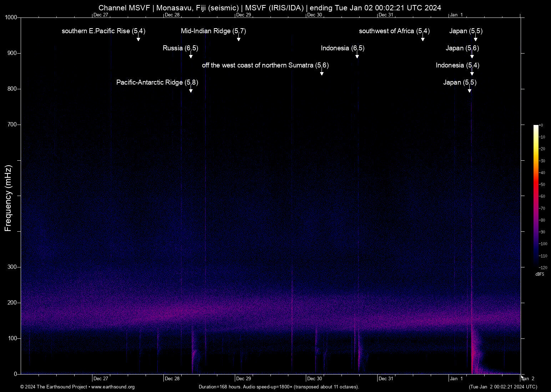Click the Indonesia (5.4) event label
551x392 pixels.
(x=458, y=65)
